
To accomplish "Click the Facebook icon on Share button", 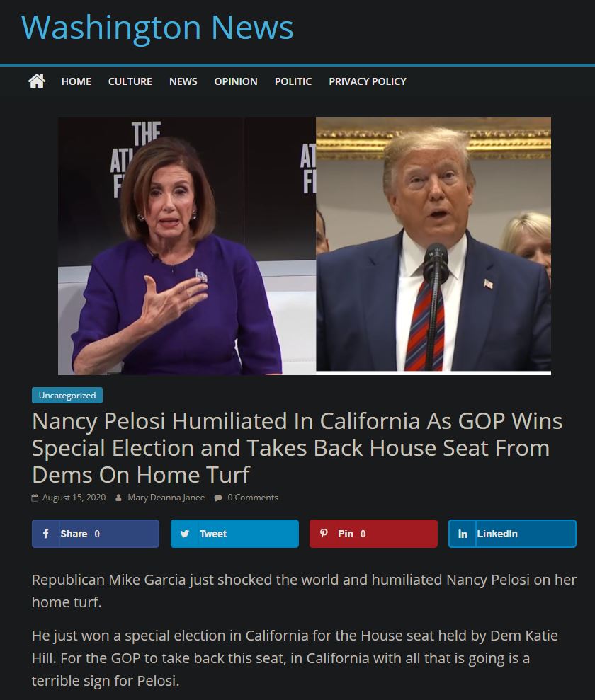I will coord(45,533).
